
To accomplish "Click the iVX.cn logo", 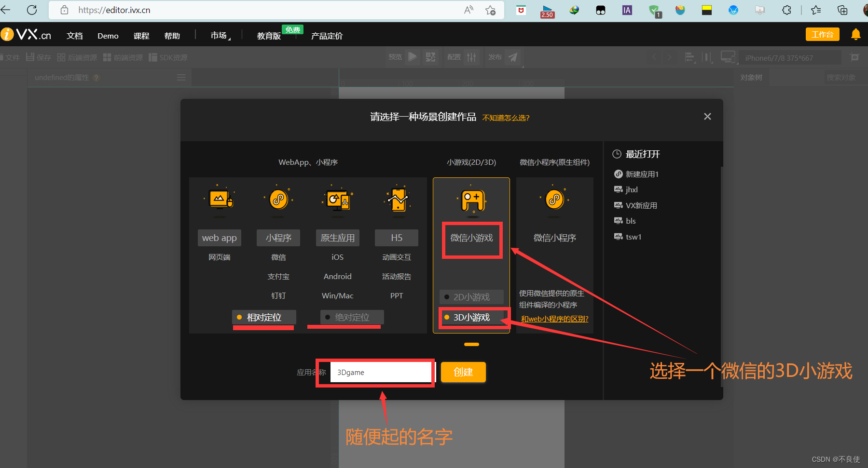I will 26,35.
